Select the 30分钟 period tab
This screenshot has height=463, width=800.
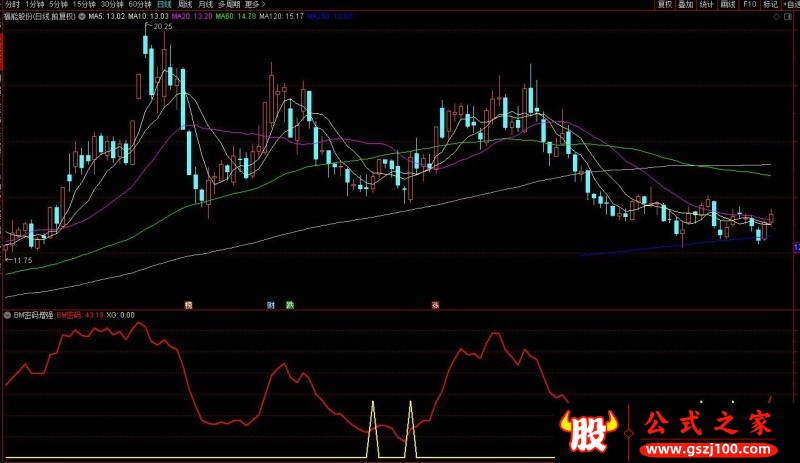[112, 5]
